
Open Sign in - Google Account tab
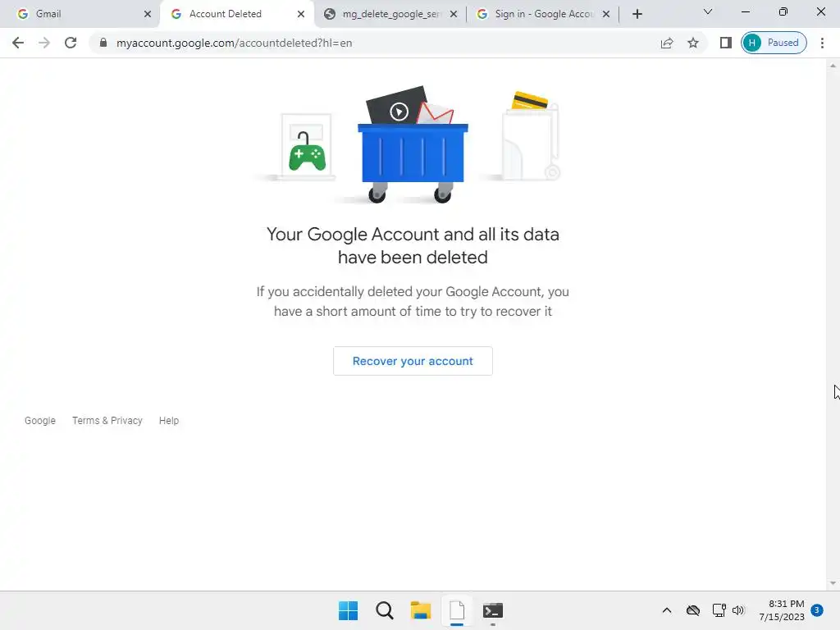(x=545, y=14)
